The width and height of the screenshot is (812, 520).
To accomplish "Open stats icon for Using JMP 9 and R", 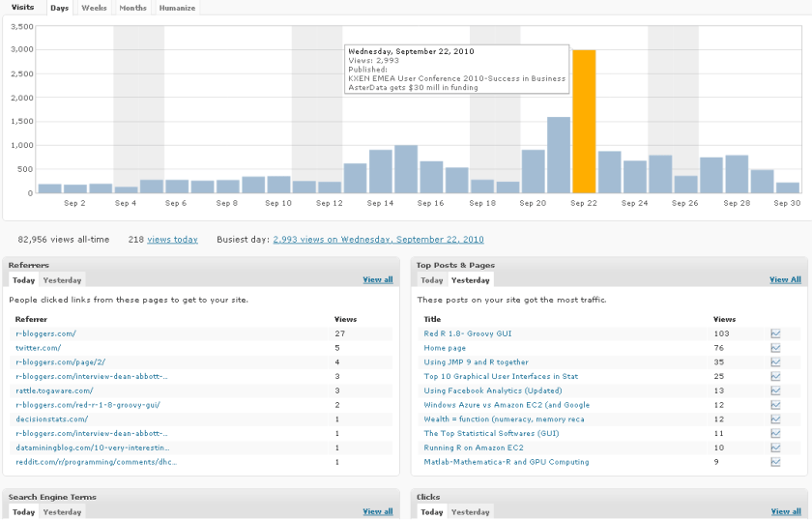I will click(775, 362).
